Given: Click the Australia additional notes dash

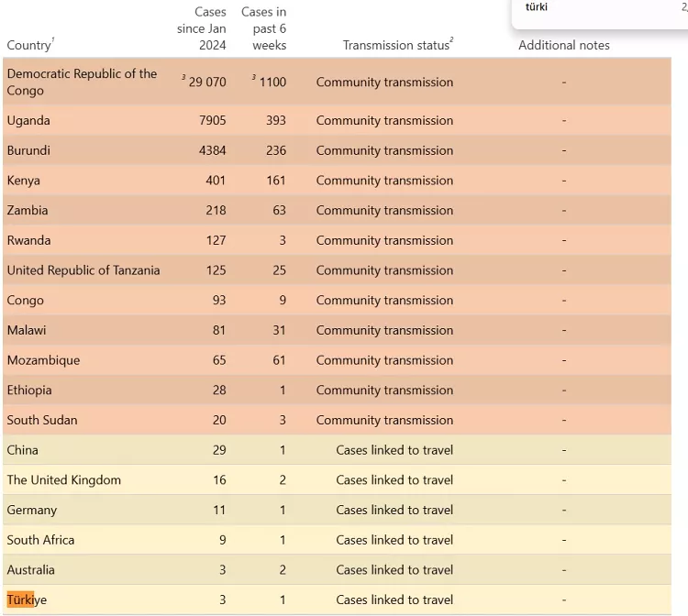Looking at the screenshot, I should [x=563, y=570].
